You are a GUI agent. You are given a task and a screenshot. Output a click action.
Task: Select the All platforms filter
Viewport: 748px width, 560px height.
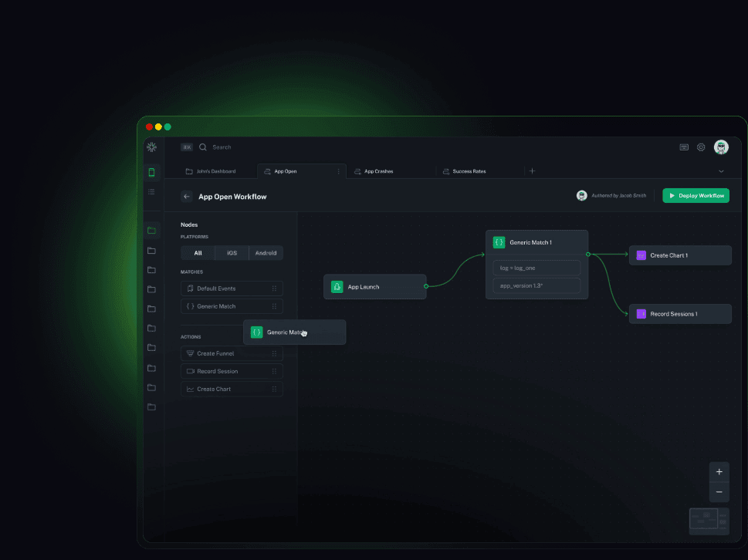point(198,253)
